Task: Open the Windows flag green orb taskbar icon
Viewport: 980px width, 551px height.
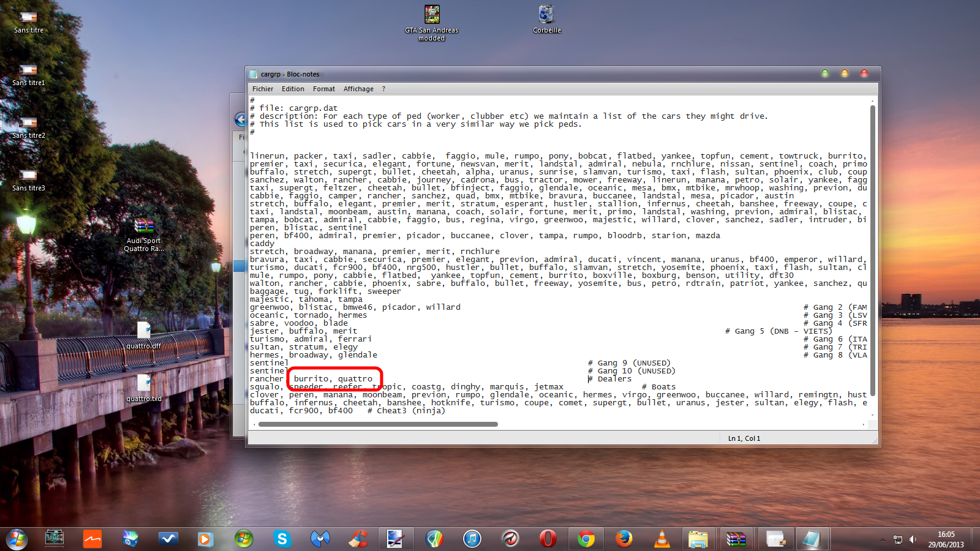Action: [x=244, y=539]
